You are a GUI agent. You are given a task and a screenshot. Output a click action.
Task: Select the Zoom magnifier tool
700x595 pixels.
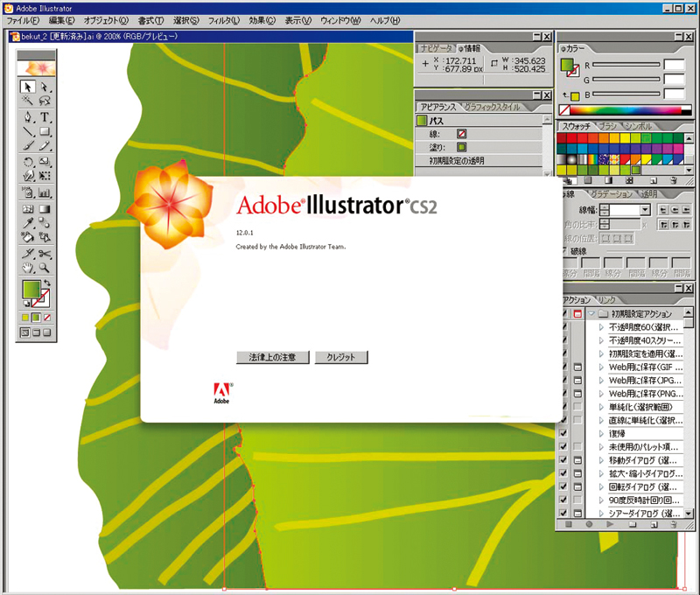tap(45, 268)
